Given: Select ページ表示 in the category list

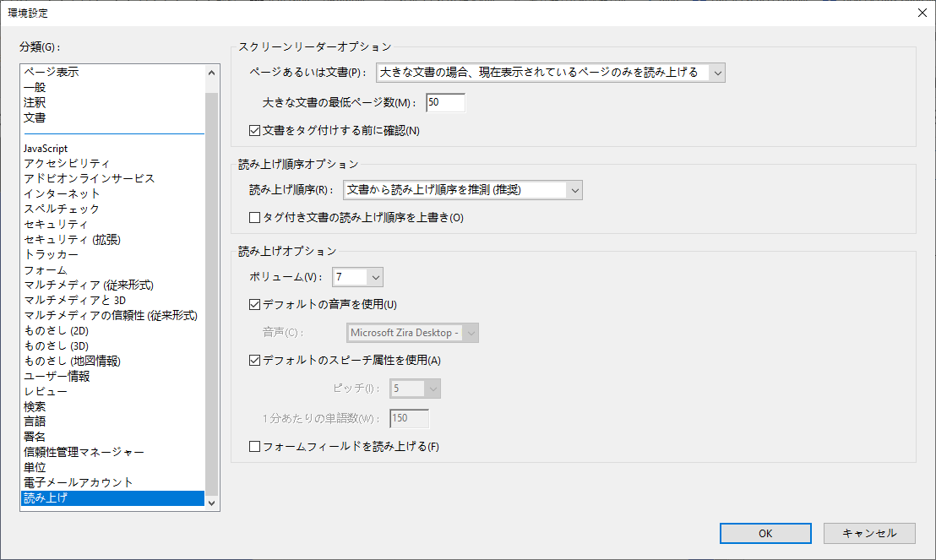Looking at the screenshot, I should (x=52, y=70).
